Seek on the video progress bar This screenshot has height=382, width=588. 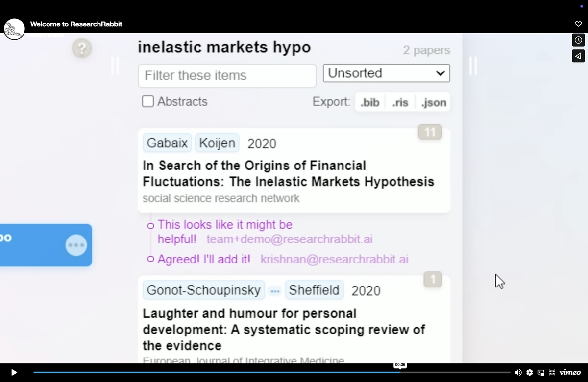click(x=272, y=373)
